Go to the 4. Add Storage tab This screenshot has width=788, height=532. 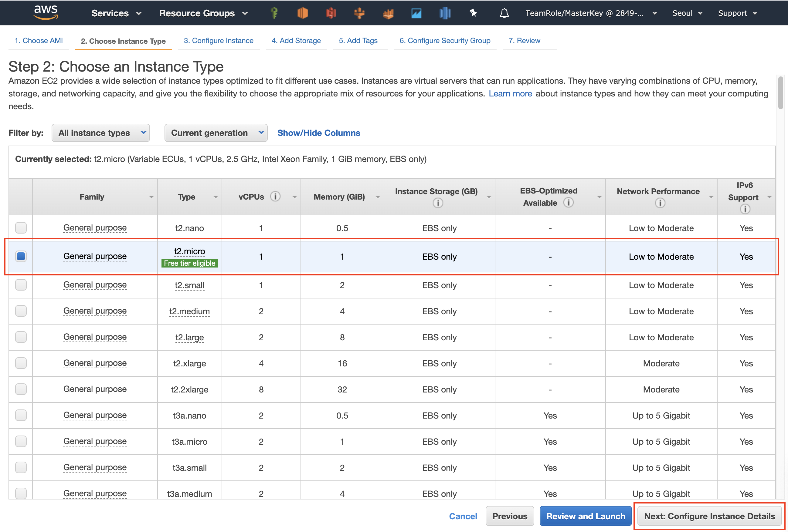296,41
